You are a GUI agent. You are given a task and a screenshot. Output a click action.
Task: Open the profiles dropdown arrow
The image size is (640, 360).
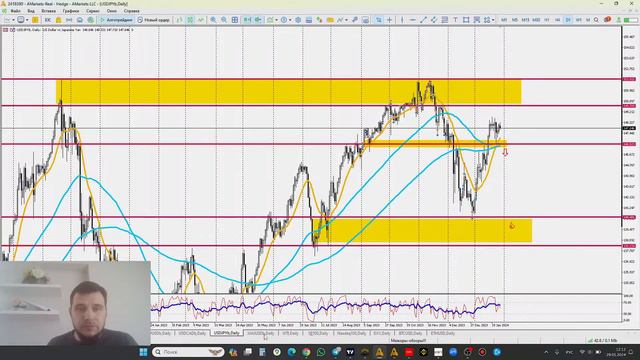click(27, 20)
